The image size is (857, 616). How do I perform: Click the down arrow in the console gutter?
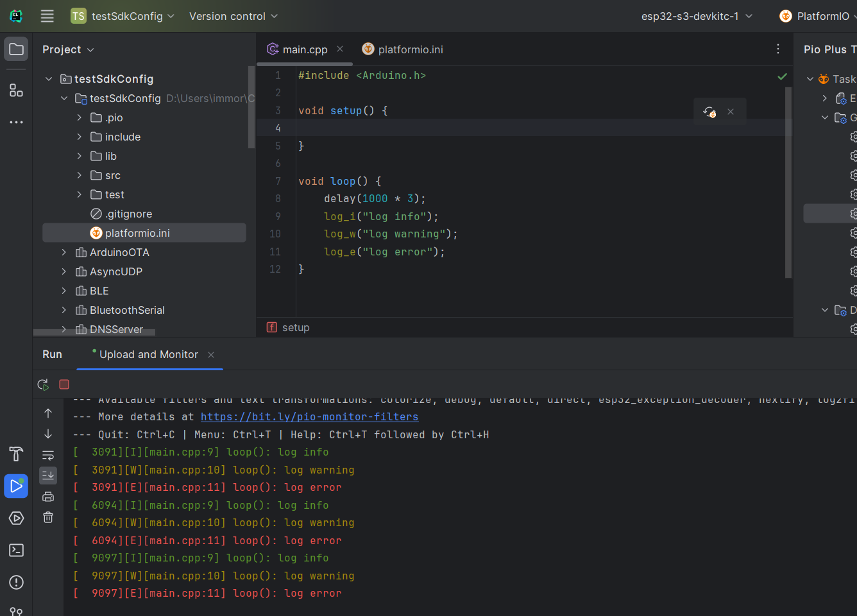pyautogui.click(x=48, y=434)
